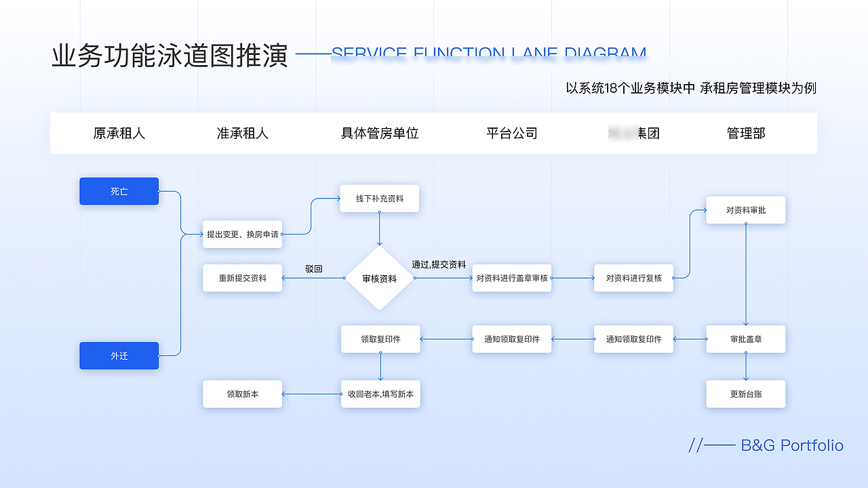Screen dimensions: 868x488
Task: Click the 集团 lane header
Action: tap(634, 134)
